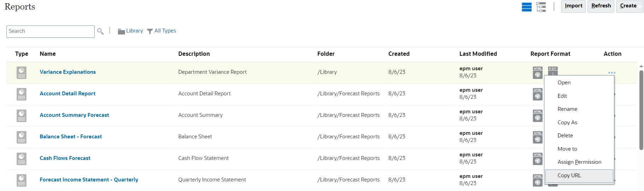
Task: Click the Cash Flows Forecast report type icon
Action: pos(22,159)
